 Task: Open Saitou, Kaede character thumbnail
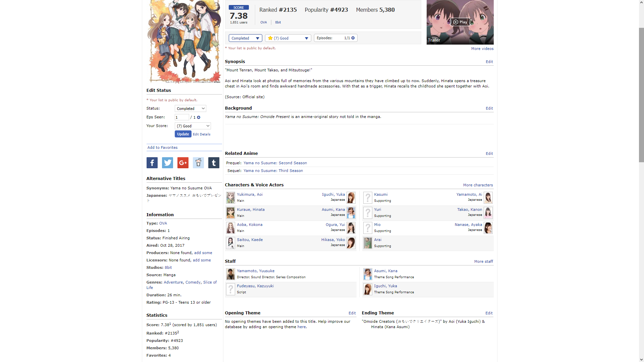(230, 243)
